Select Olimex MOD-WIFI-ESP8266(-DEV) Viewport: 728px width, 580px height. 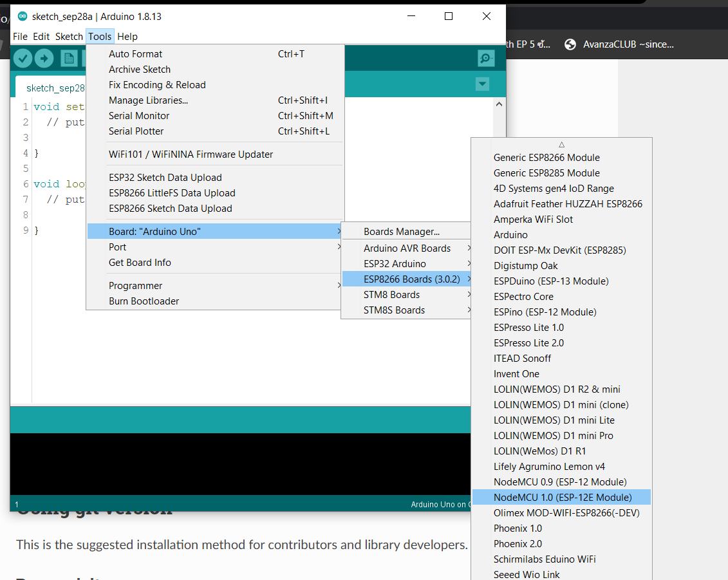coord(561,512)
